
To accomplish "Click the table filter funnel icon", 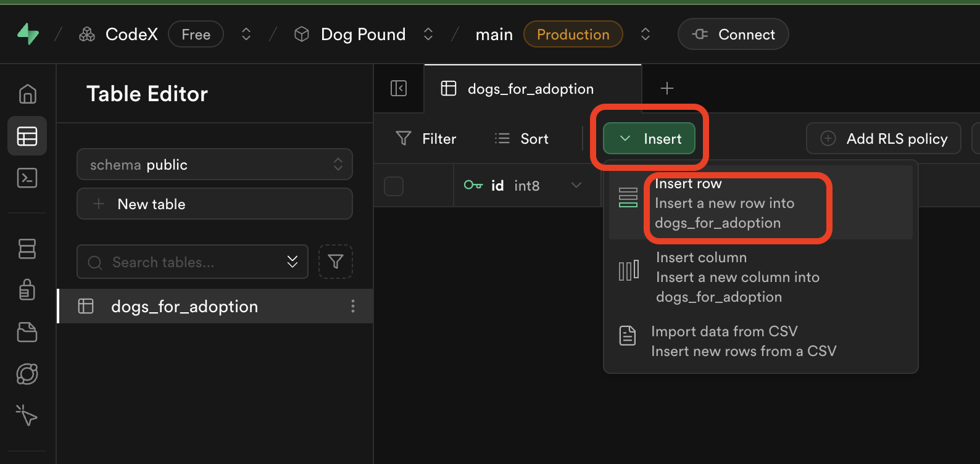I will click(x=335, y=262).
